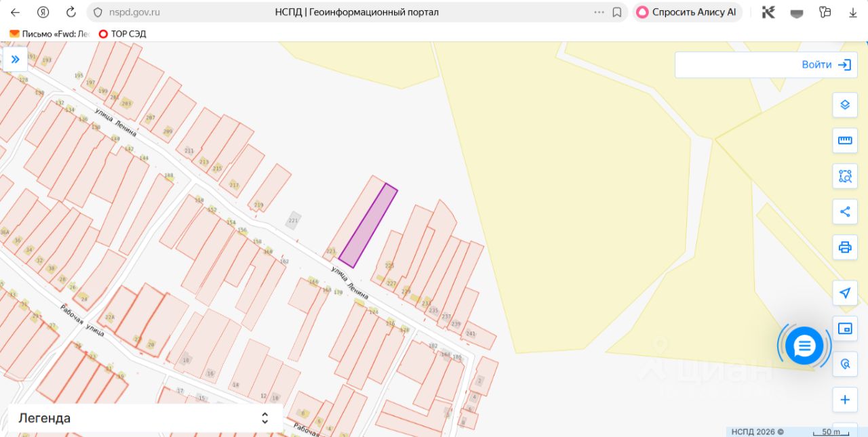This screenshot has width=868, height=437.
Task: Reload the NSPD page
Action: point(71,12)
